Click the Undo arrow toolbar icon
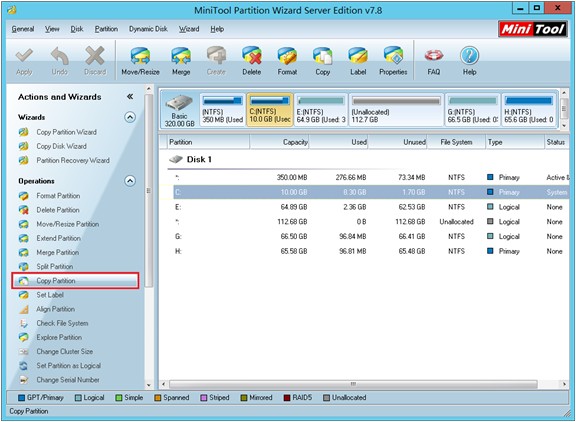The width and height of the screenshot is (576, 422). click(x=60, y=61)
